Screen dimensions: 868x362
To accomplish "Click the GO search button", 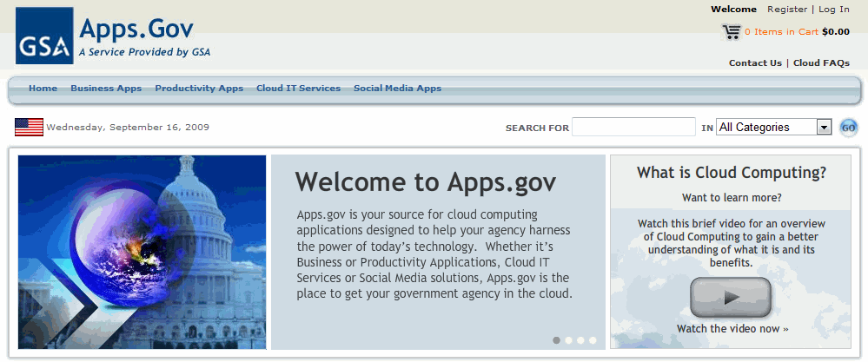I will (x=849, y=128).
